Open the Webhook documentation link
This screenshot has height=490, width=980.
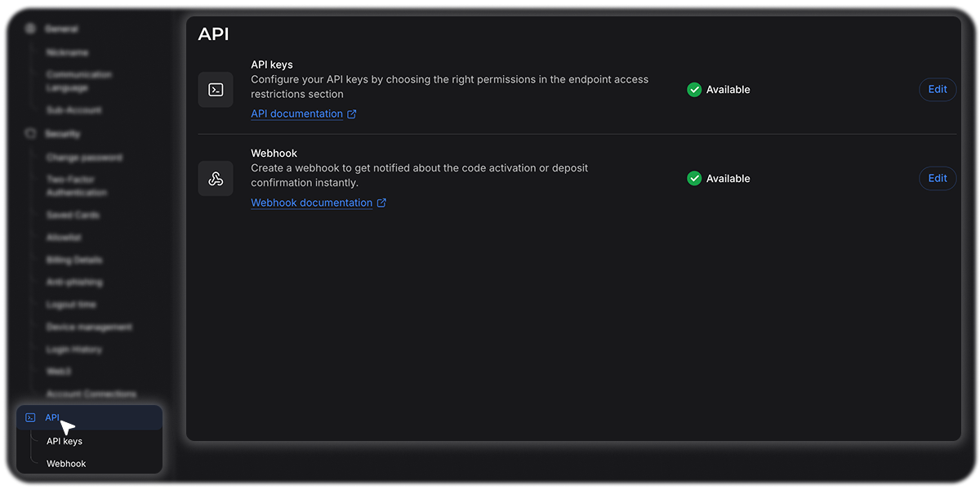[x=311, y=203]
